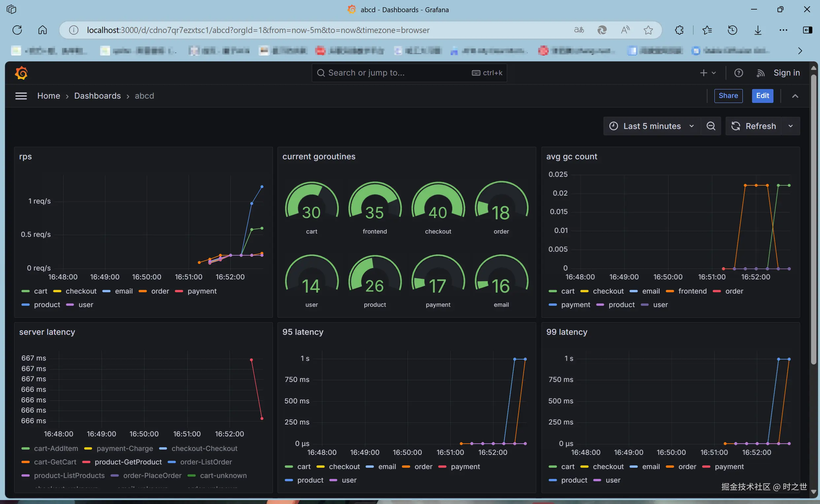Open the Dashboards breadcrumb

coord(97,96)
